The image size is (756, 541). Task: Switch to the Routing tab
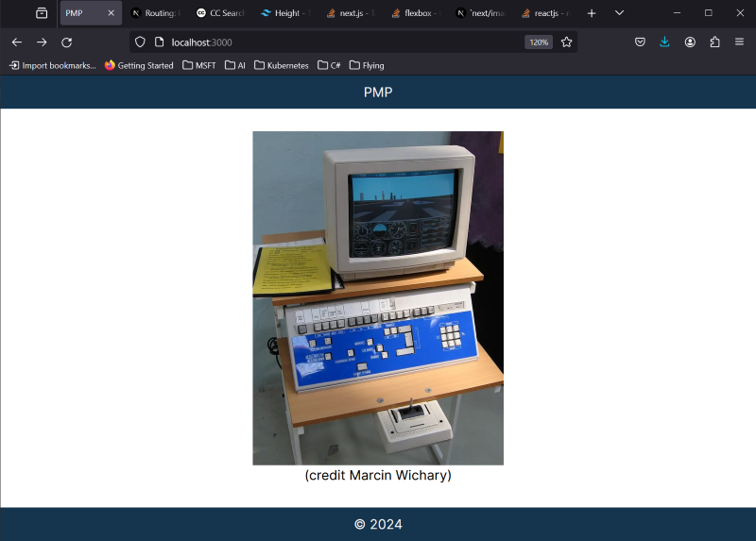pos(155,13)
